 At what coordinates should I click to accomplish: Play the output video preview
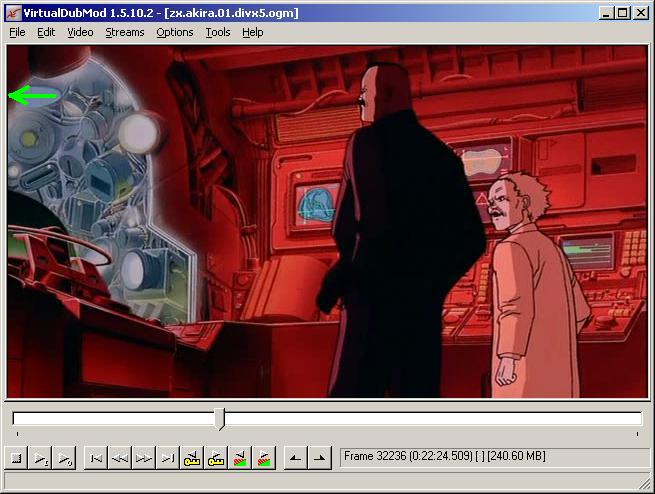(64, 458)
